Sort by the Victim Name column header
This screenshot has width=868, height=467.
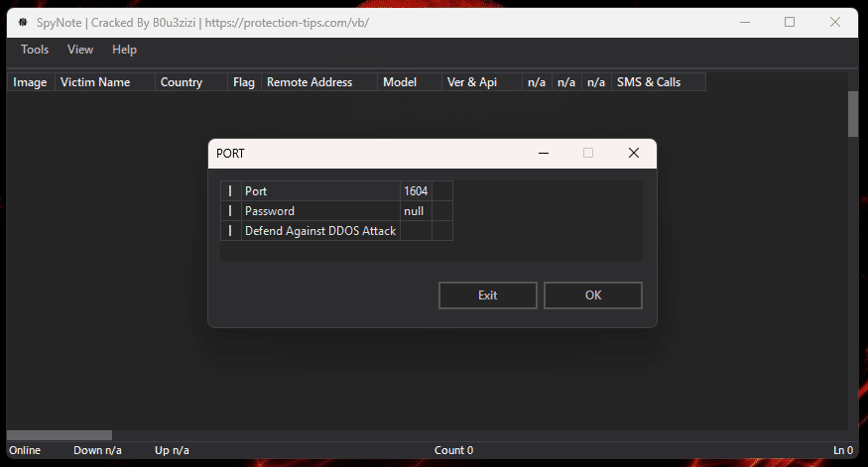click(105, 82)
